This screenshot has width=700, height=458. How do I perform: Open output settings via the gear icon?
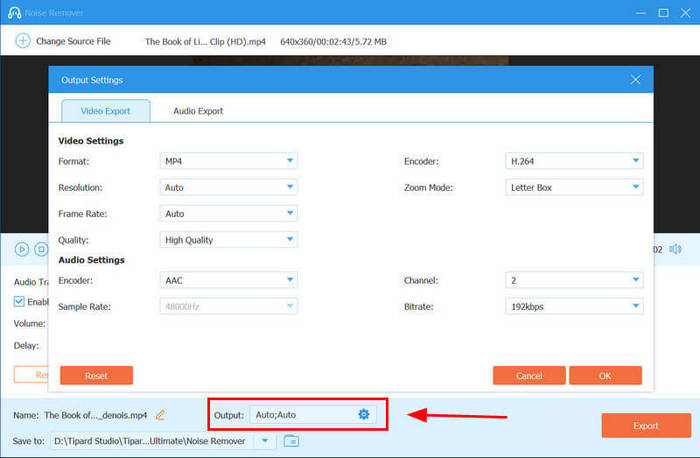[x=364, y=415]
